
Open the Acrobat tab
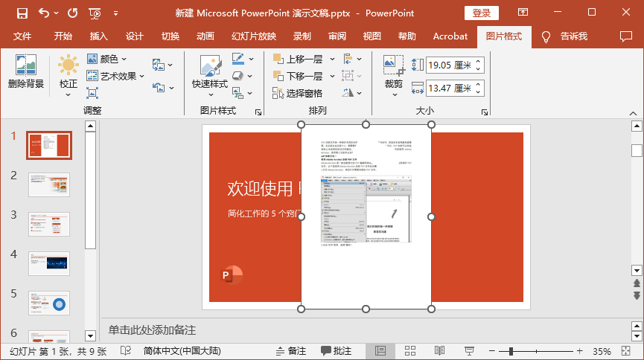tap(450, 36)
